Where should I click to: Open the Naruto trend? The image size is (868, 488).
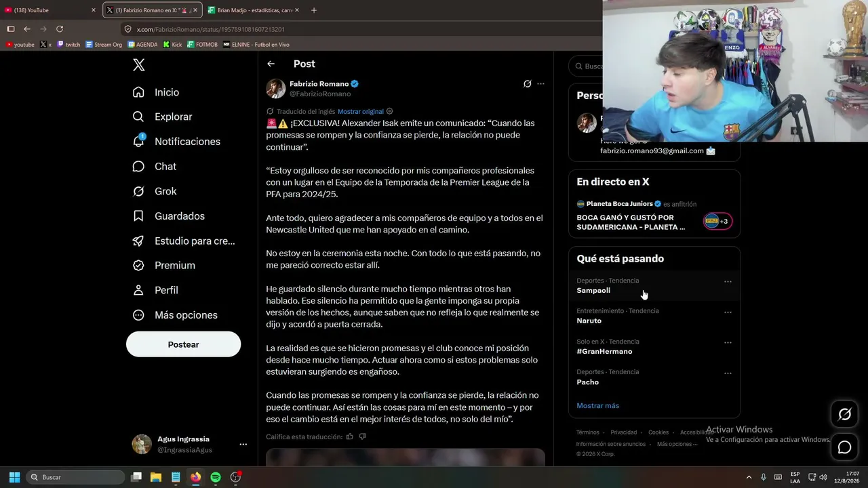pos(654,316)
